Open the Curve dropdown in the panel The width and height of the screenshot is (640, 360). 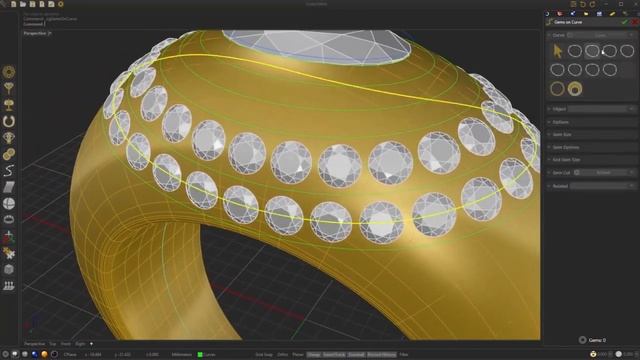point(604,36)
